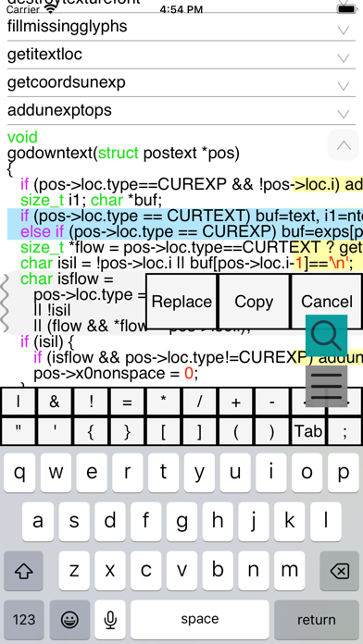
Task: Insert a Tab with the Tab key
Action: [x=308, y=431]
